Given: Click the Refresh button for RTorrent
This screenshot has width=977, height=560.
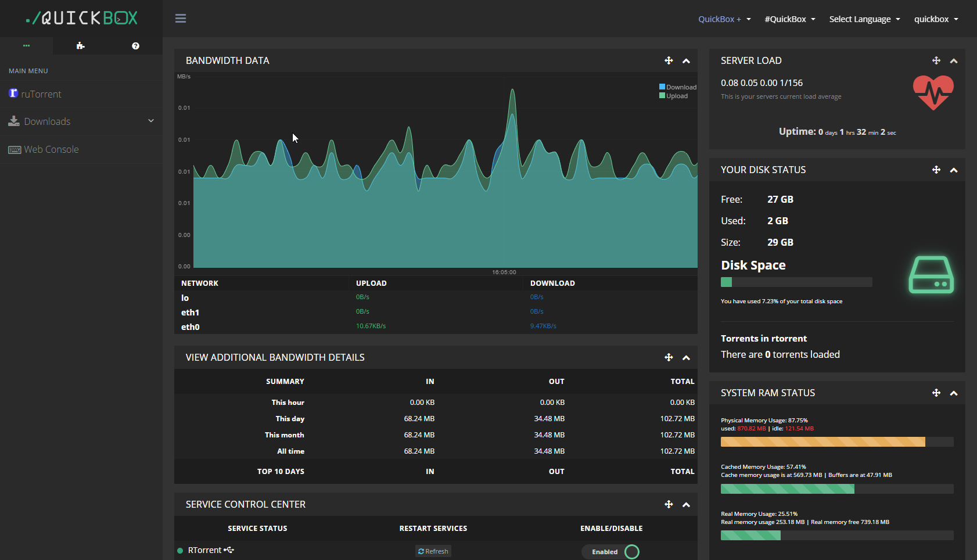Looking at the screenshot, I should pyautogui.click(x=433, y=551).
